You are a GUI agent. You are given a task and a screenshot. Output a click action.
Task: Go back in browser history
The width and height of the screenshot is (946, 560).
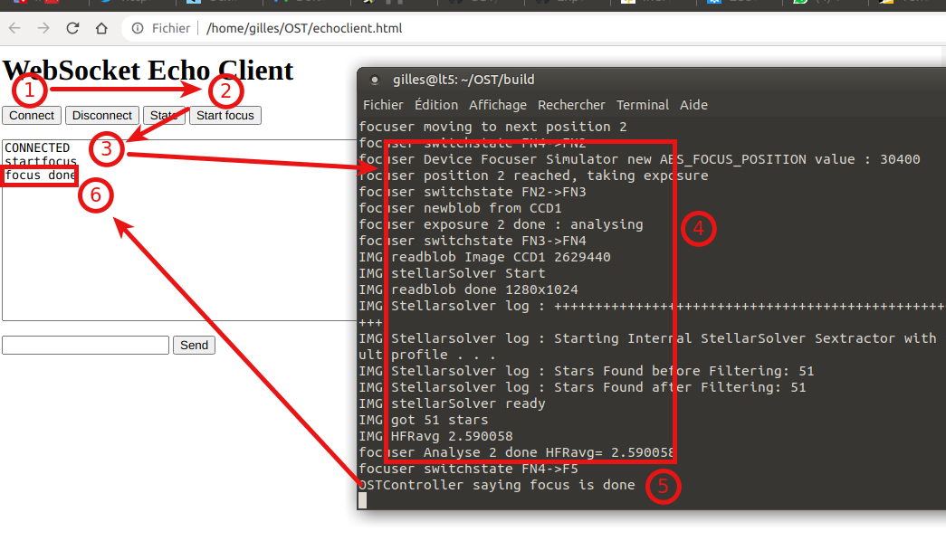[14, 28]
